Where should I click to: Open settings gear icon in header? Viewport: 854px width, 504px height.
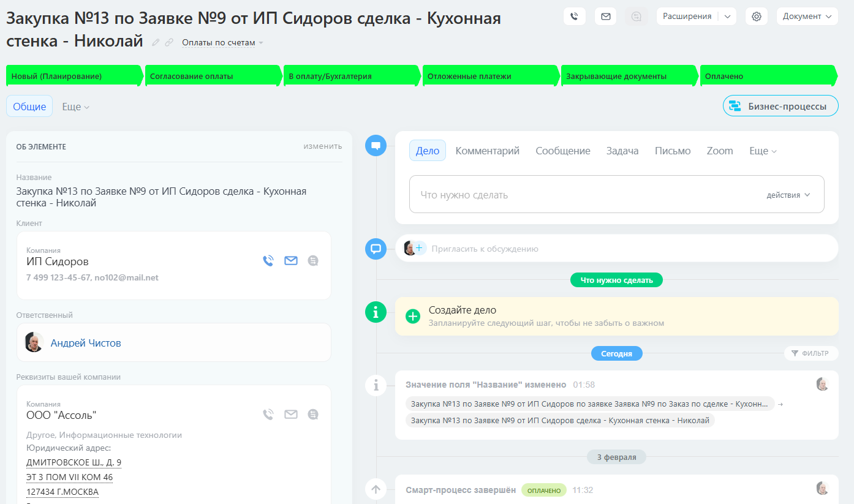[x=756, y=17]
